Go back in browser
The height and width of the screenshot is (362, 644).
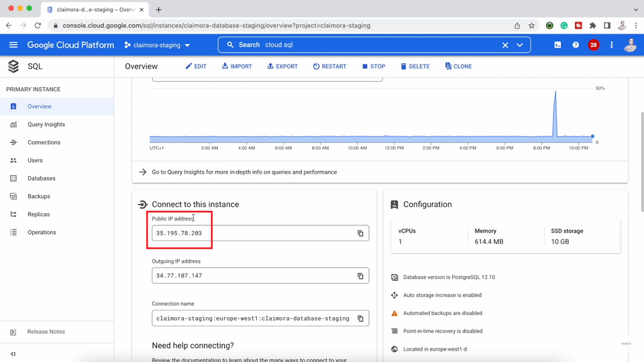click(x=9, y=25)
